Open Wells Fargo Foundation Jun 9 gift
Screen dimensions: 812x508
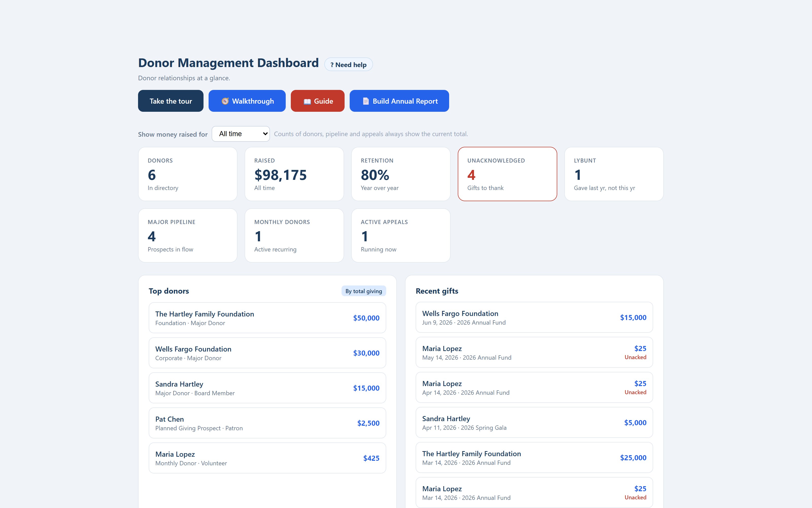click(x=534, y=317)
